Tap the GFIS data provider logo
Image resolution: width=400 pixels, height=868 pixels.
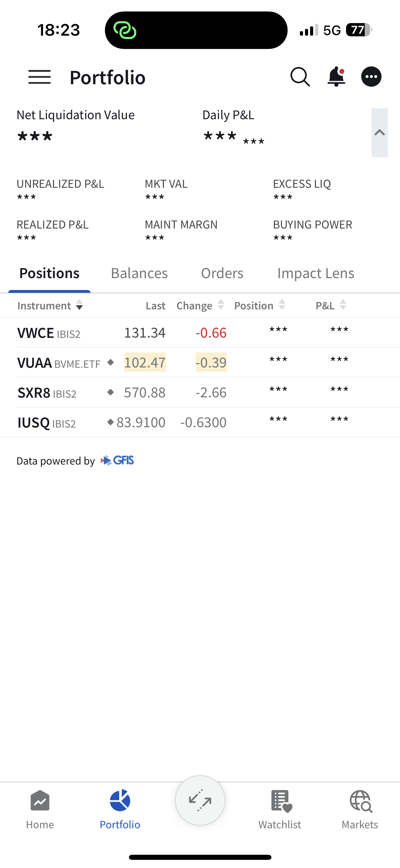pos(117,460)
